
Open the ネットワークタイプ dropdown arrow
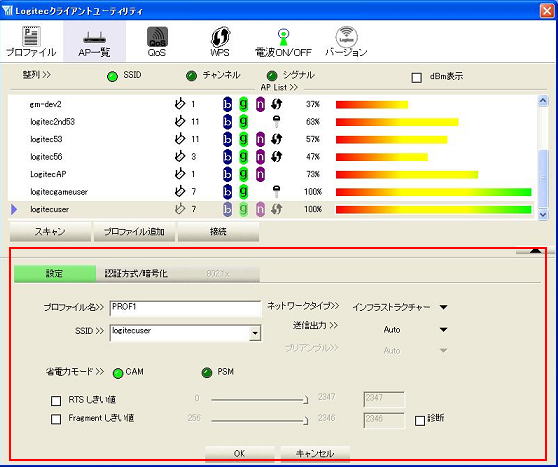443,307
